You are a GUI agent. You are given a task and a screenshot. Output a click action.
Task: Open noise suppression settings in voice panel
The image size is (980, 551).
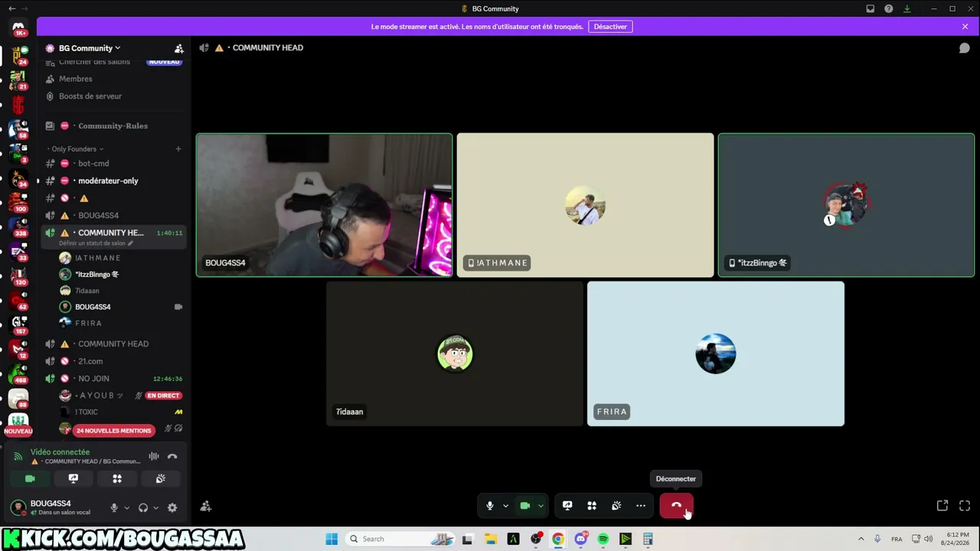tap(154, 457)
